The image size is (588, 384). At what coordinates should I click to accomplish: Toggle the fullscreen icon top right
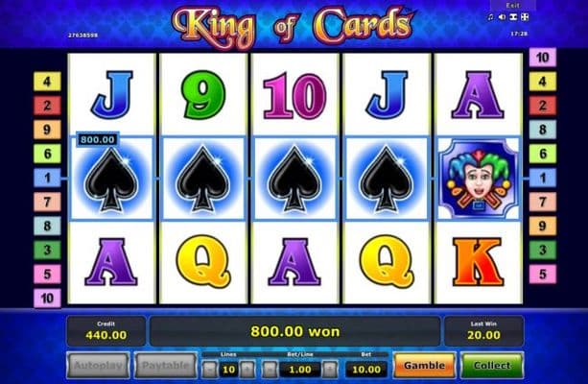[x=525, y=17]
